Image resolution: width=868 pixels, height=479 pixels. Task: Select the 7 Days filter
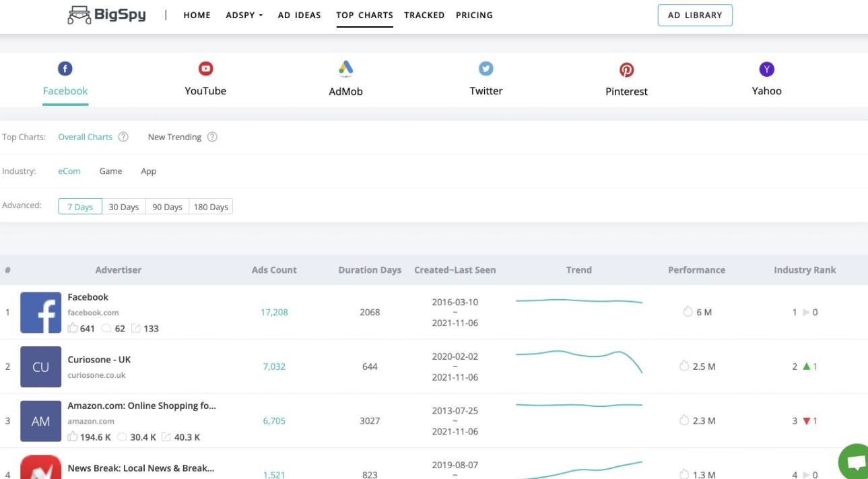(80, 207)
